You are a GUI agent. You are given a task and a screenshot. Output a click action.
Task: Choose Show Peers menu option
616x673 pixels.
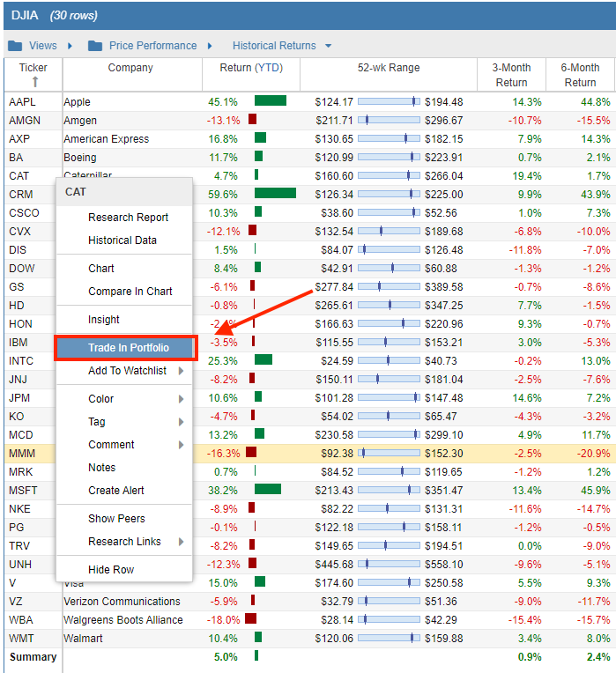pos(124,519)
